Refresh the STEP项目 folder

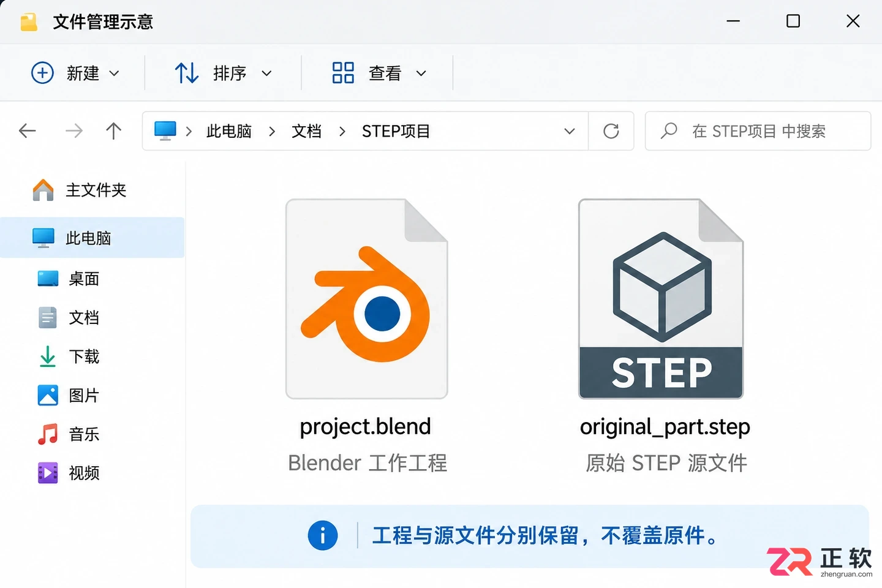coord(611,131)
